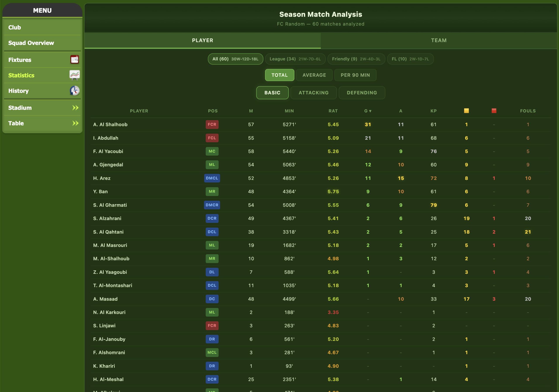Sort by FOULS column header

pyautogui.click(x=528, y=111)
